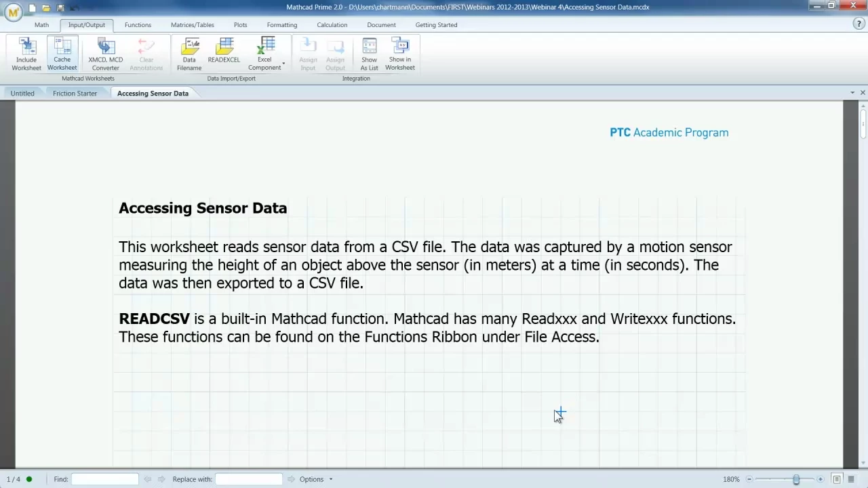Switch to the Untitled worksheet tab

[22, 94]
